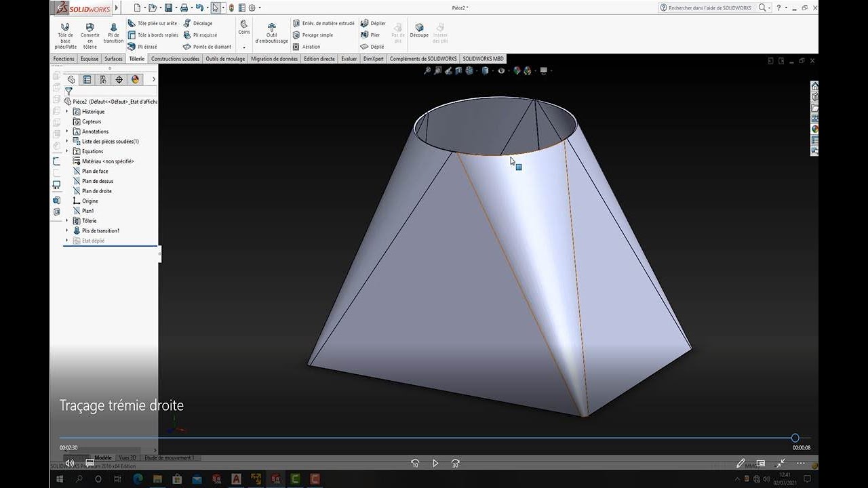
Task: Click the Select cursor tool
Action: coord(216,8)
